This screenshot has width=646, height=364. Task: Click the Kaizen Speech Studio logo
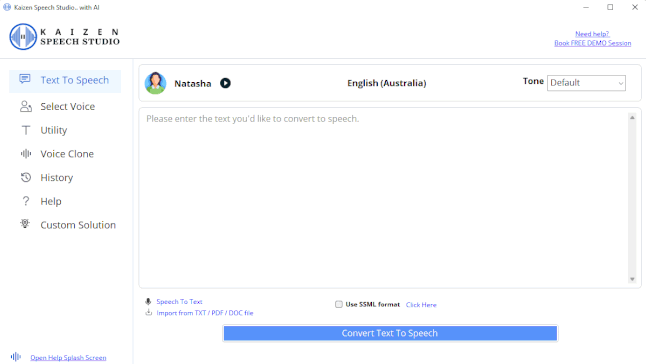[x=65, y=37]
